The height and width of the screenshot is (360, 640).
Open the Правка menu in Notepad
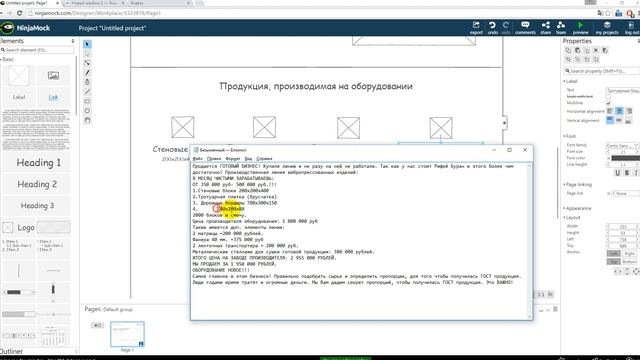pyautogui.click(x=213, y=158)
